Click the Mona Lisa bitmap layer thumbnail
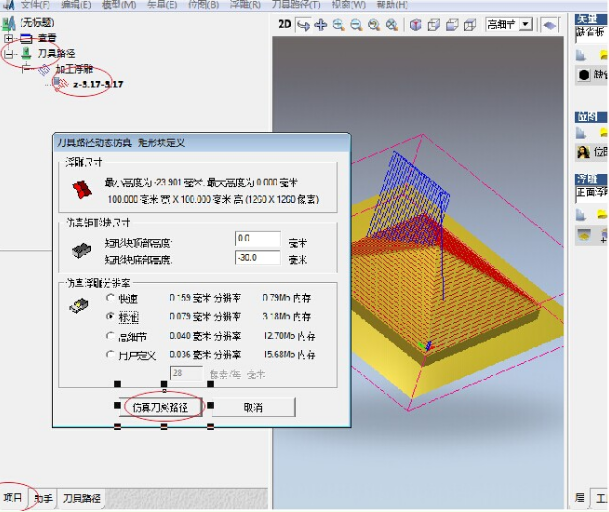The width and height of the screenshot is (609, 512). 583,152
